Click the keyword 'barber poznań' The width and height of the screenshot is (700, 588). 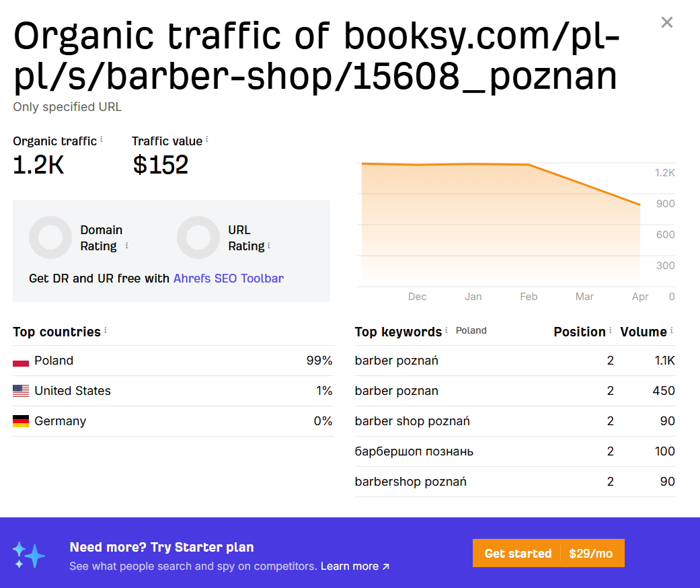pos(396,361)
